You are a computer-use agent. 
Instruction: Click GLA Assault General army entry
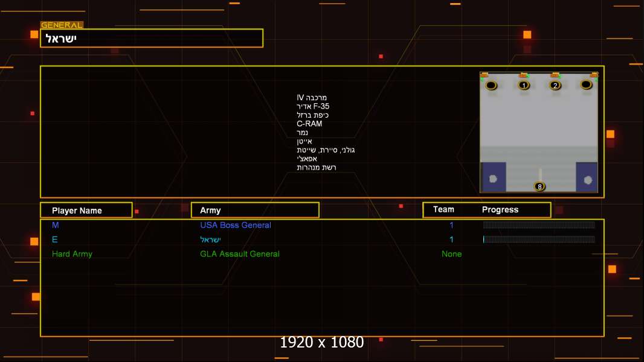click(x=239, y=254)
